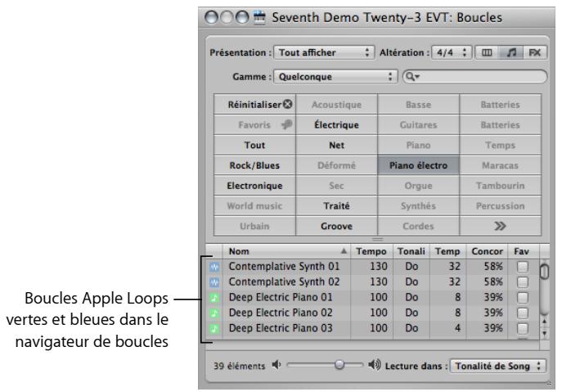Click the window title document icon

pyautogui.click(x=259, y=17)
